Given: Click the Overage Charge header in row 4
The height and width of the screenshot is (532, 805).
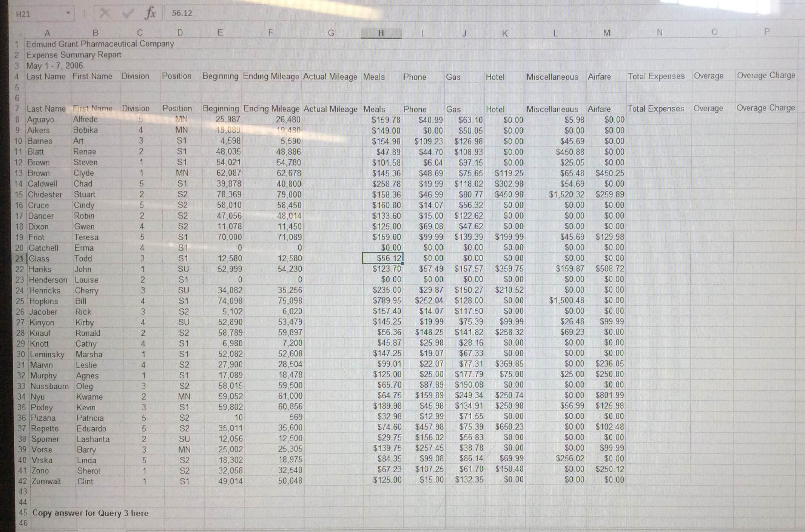Looking at the screenshot, I should pos(766,76).
